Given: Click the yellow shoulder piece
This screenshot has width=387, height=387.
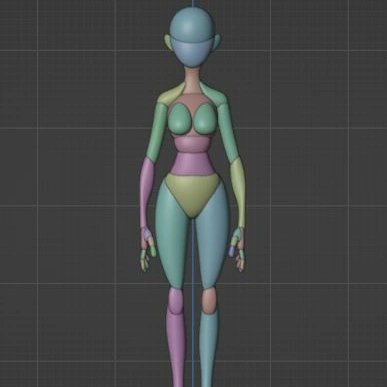Looking at the screenshot, I should point(170,95).
